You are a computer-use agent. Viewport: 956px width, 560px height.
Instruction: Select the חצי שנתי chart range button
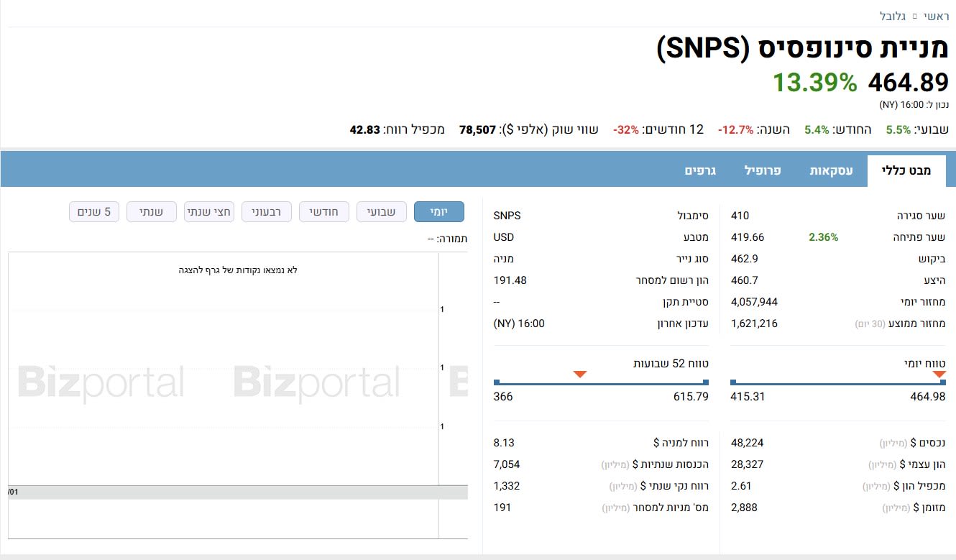(209, 212)
